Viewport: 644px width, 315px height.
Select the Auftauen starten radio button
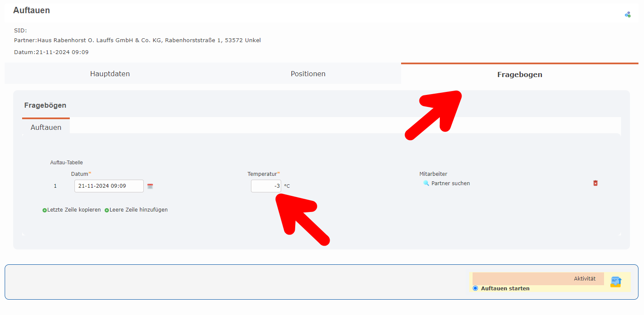tap(475, 288)
